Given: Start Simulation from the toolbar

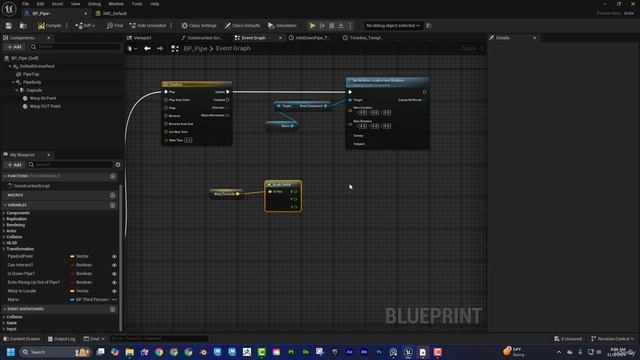Looking at the screenshot, I should coord(282,25).
